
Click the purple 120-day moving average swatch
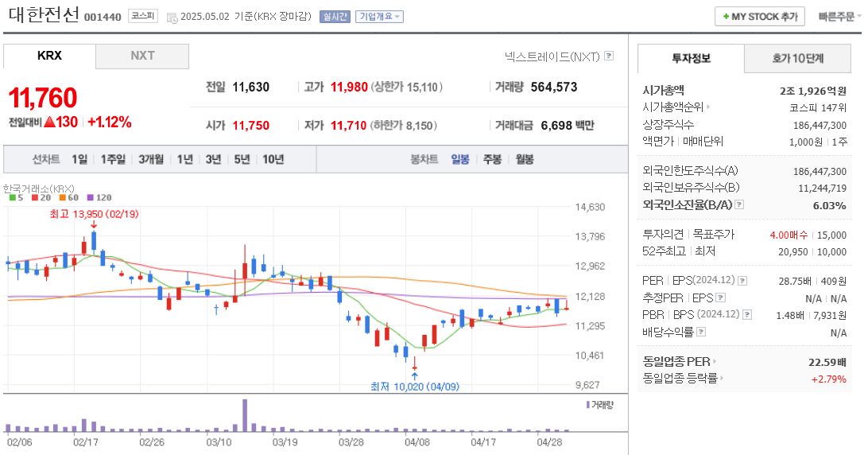point(91,197)
